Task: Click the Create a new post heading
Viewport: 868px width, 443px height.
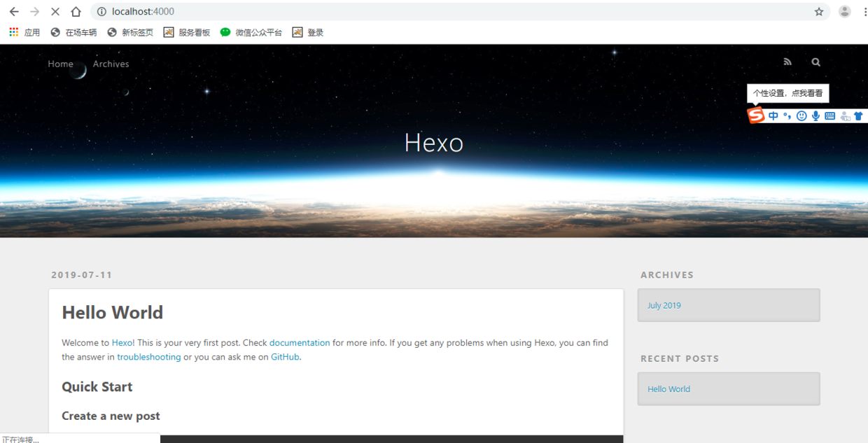Action: point(111,416)
